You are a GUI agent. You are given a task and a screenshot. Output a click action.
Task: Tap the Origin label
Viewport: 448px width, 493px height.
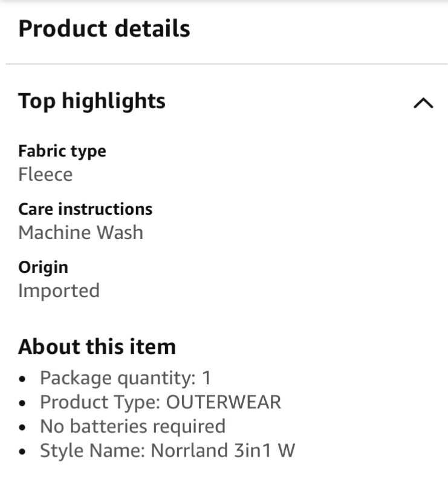point(43,267)
